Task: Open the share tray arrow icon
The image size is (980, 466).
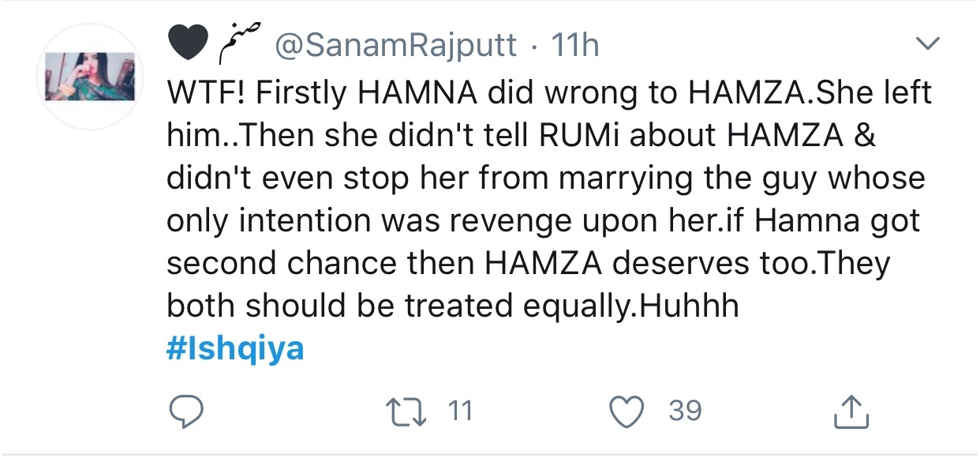Action: pos(852,411)
